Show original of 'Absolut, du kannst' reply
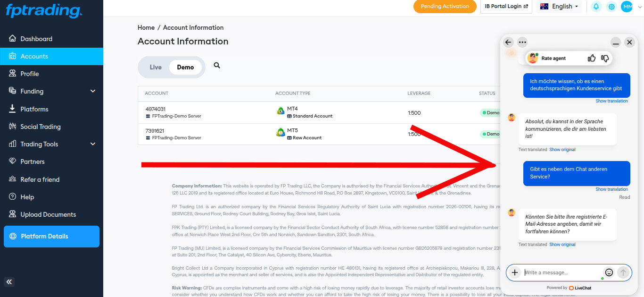The width and height of the screenshot is (644, 297). [x=562, y=150]
